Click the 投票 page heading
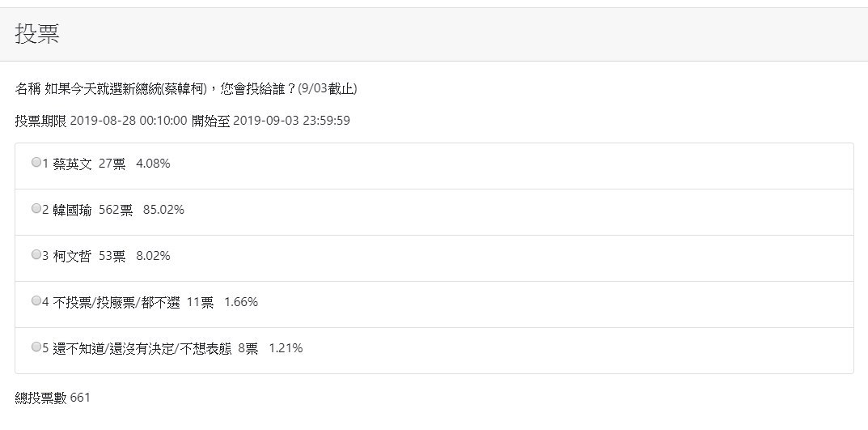Viewport: 868px width, 430px height. 37,34
